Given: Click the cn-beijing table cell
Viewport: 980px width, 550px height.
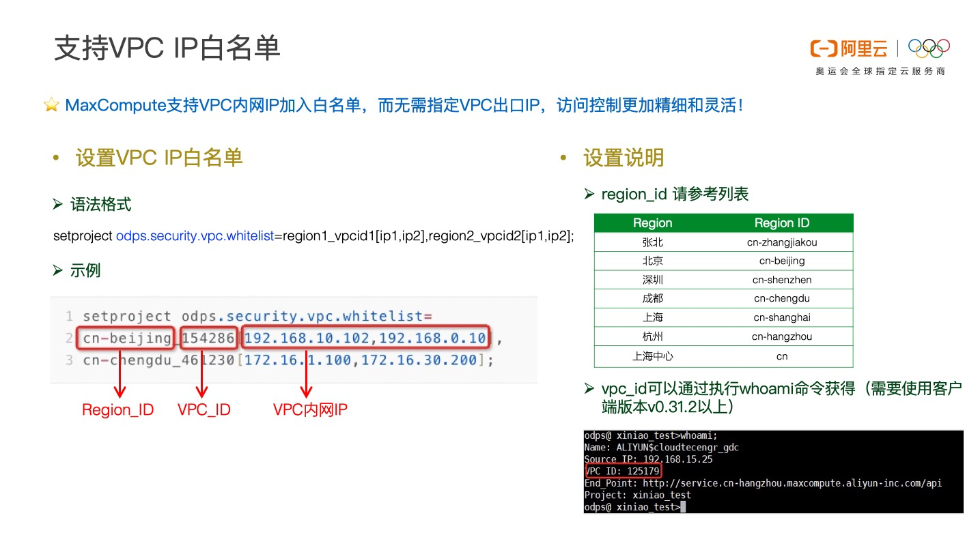Looking at the screenshot, I should pyautogui.click(x=782, y=261).
